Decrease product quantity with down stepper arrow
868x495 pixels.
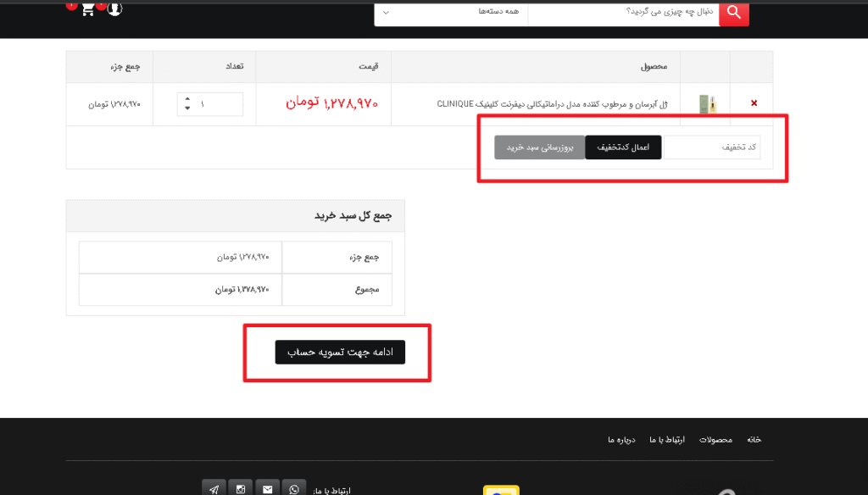[186, 108]
